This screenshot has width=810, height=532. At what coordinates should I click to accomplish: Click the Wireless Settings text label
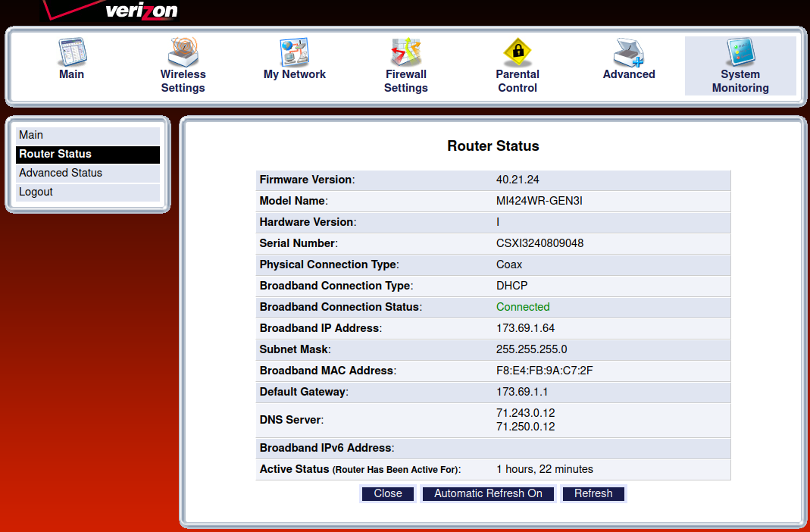183,81
